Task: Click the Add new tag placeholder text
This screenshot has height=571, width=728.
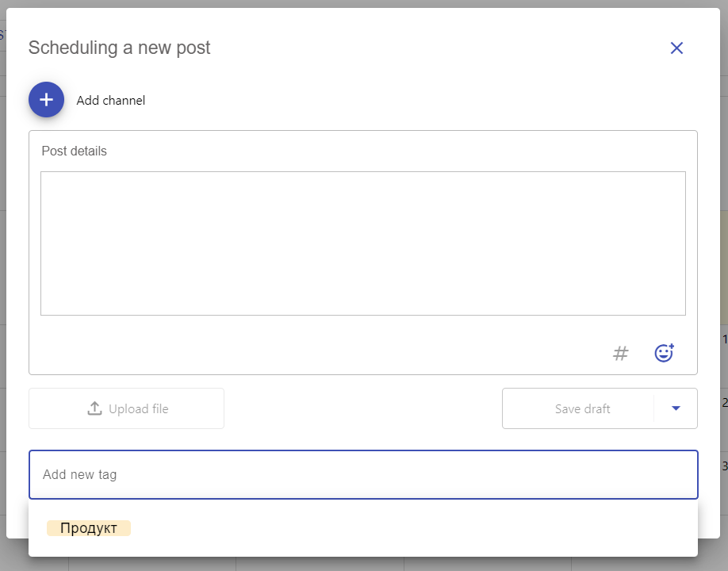Action: [x=79, y=474]
